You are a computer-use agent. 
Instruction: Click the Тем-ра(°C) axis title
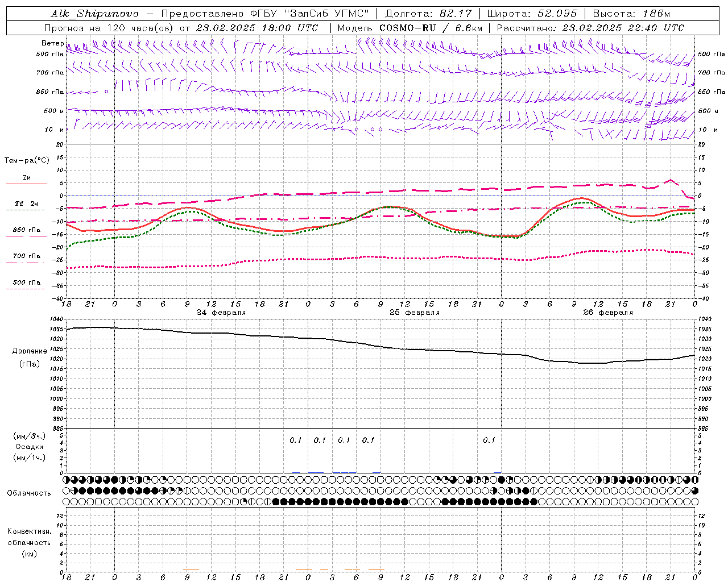[x=27, y=161]
